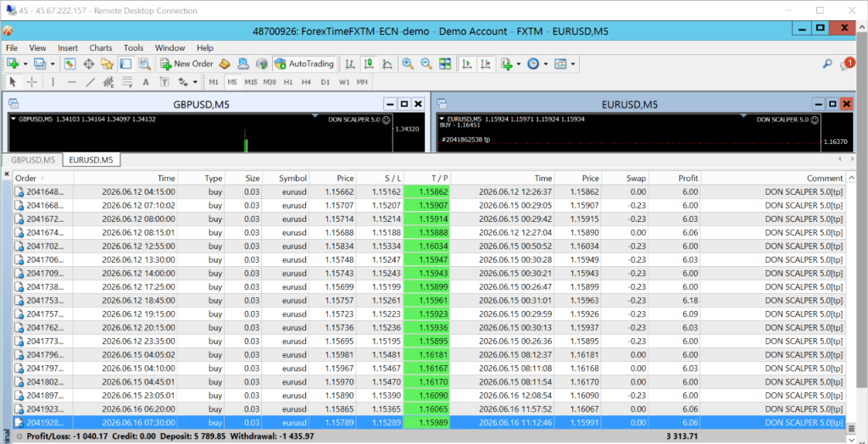Image resolution: width=868 pixels, height=444 pixels.
Task: Open the View menu
Action: pos(37,47)
